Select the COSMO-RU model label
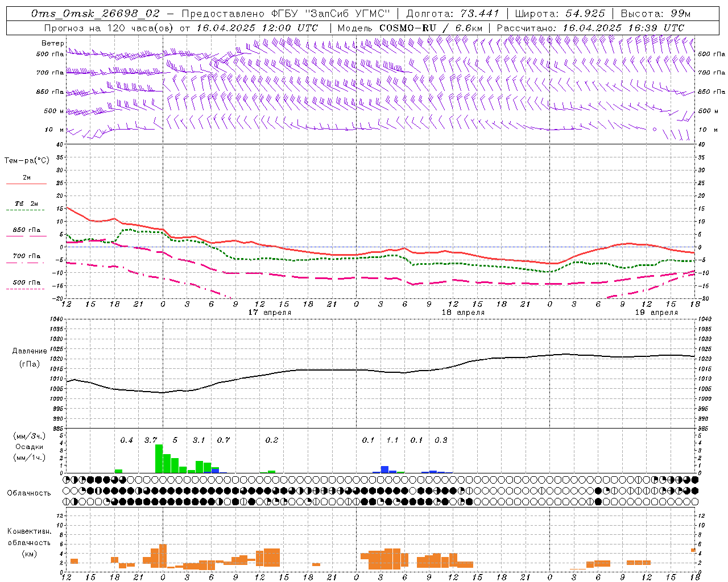 point(407,28)
